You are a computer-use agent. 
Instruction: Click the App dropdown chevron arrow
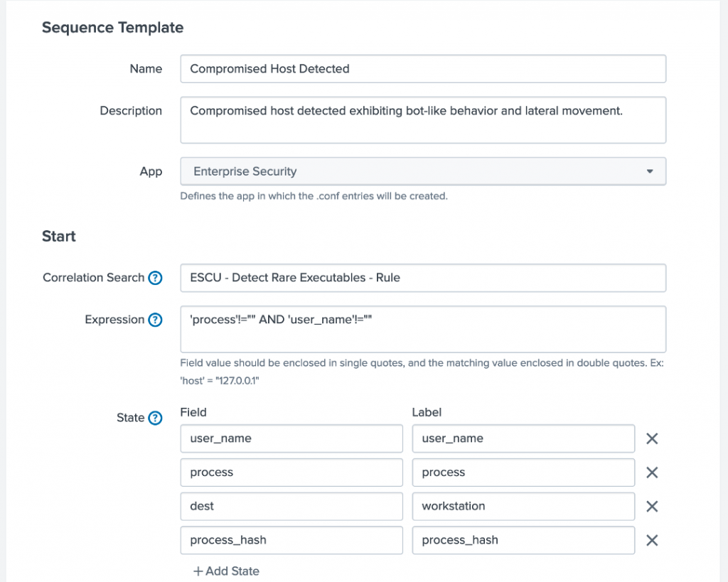coord(649,171)
